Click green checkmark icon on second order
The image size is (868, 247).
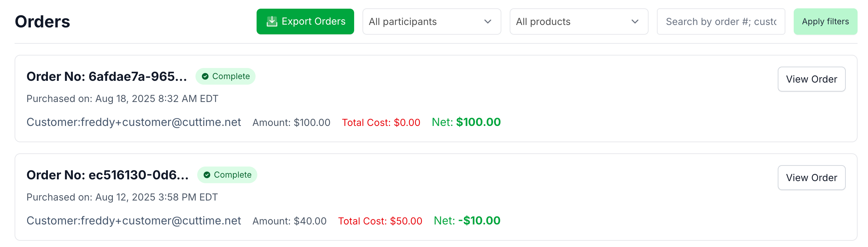coord(207,175)
